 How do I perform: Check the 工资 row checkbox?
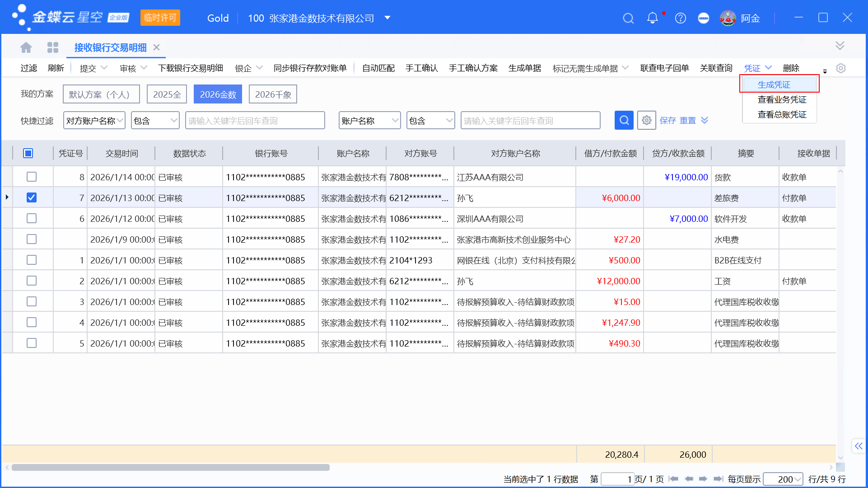pyautogui.click(x=32, y=281)
